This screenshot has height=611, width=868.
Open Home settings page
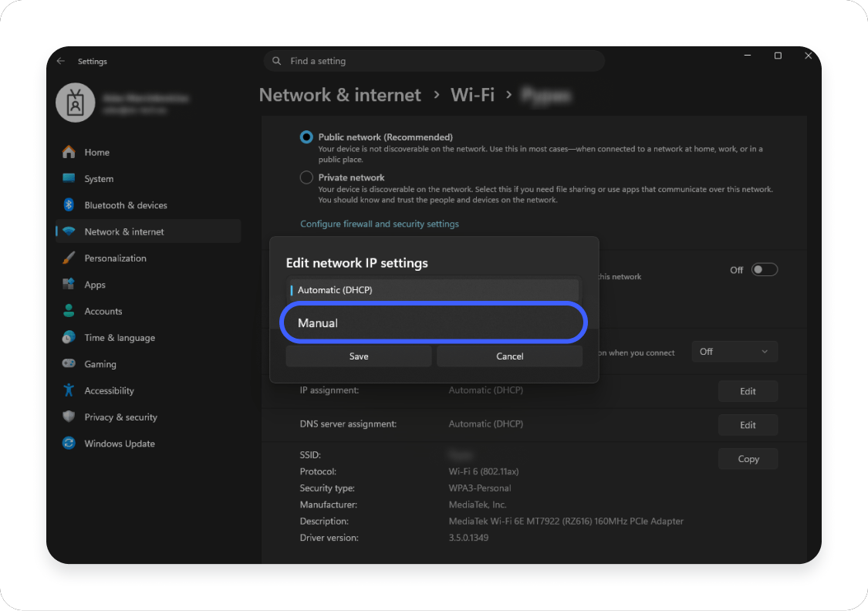(x=148, y=152)
